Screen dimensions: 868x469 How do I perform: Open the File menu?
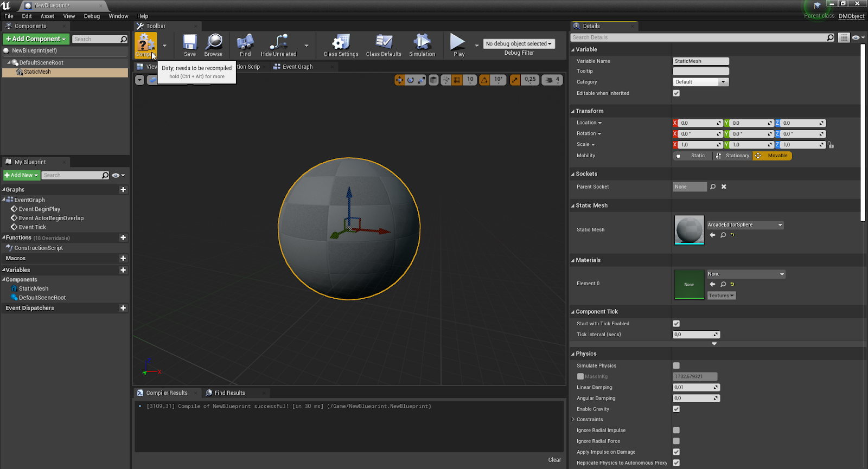(x=9, y=16)
